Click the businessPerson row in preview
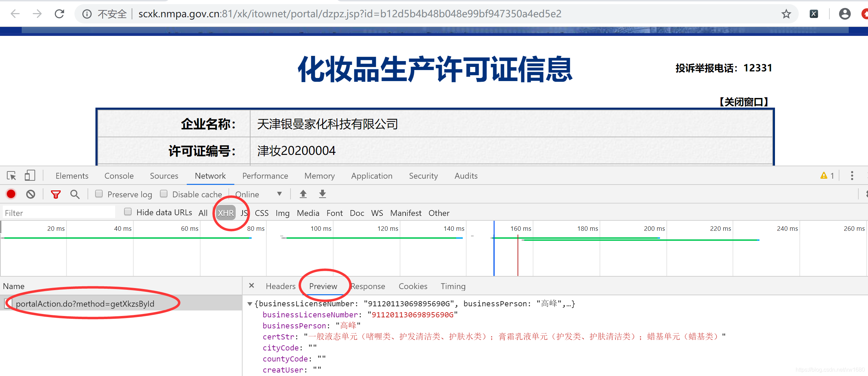 click(312, 326)
